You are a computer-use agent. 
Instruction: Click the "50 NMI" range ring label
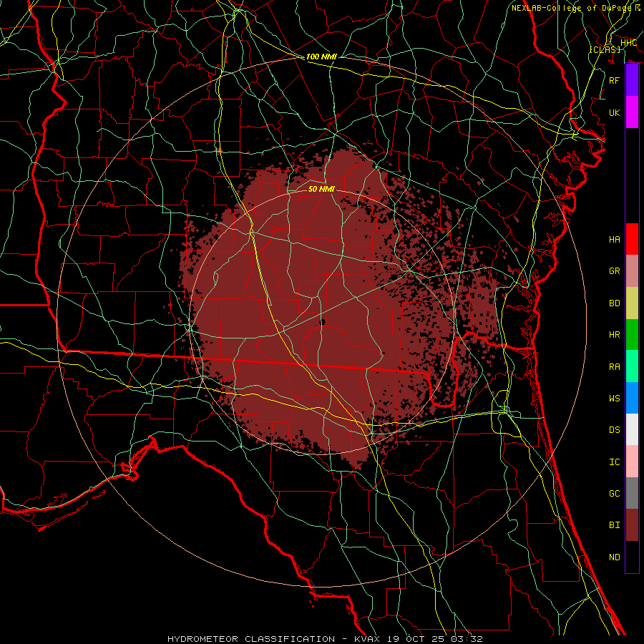321,189
